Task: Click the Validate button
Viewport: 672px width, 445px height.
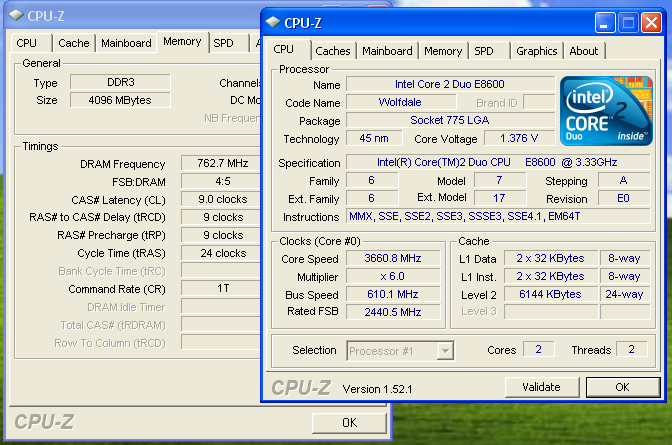Action: (542, 387)
